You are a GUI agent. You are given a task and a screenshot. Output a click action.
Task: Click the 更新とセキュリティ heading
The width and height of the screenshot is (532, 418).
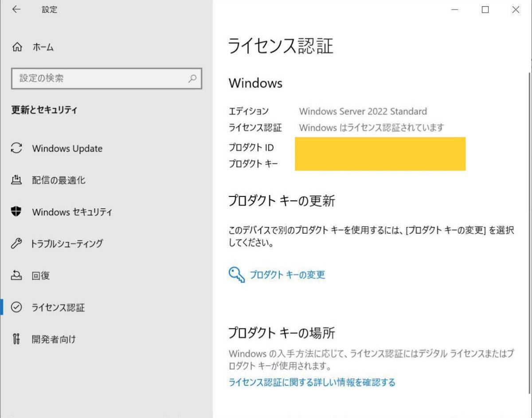44,110
